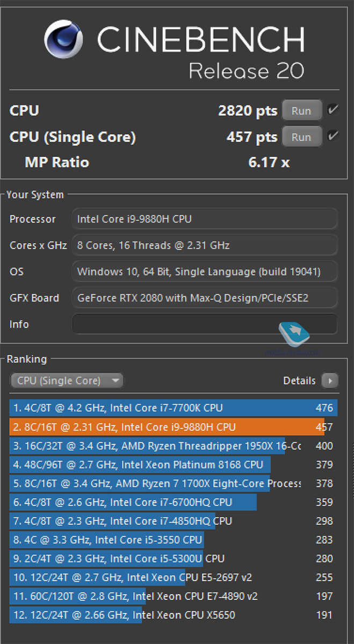Select ranking row Core i5-5300U
Image resolution: width=354 pixels, height=644 pixels.
point(174,559)
